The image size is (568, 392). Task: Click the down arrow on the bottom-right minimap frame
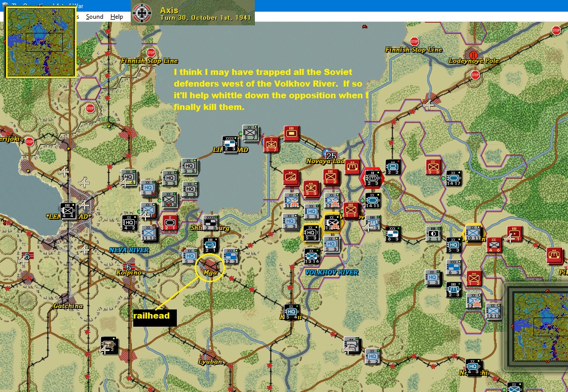point(547,361)
